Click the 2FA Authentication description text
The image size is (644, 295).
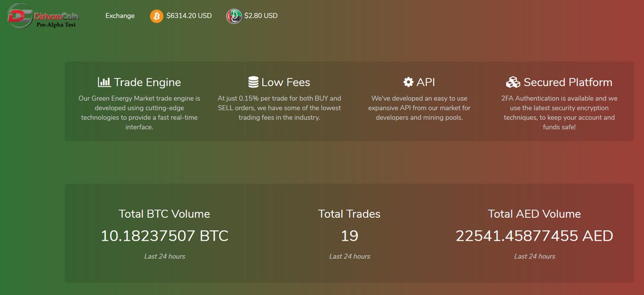(559, 113)
